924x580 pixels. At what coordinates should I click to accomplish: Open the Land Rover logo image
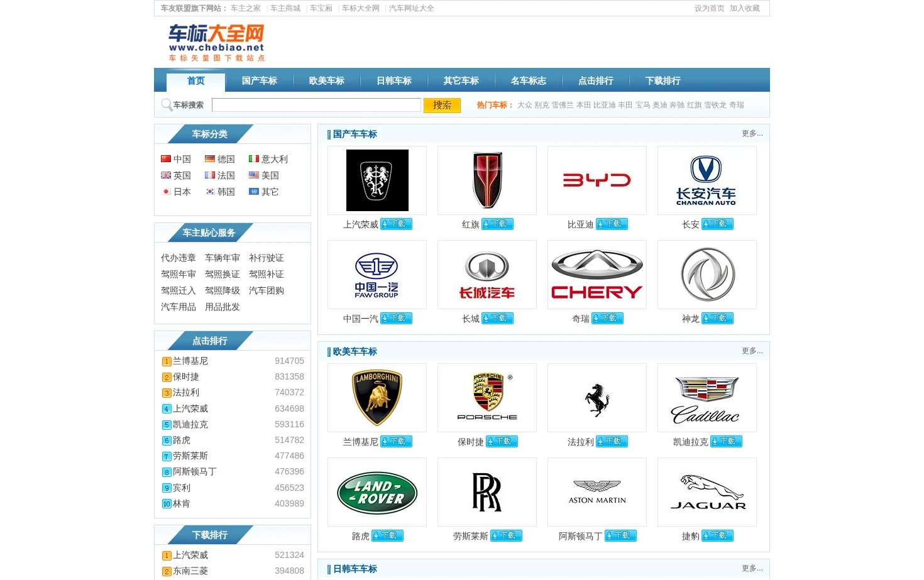[377, 492]
